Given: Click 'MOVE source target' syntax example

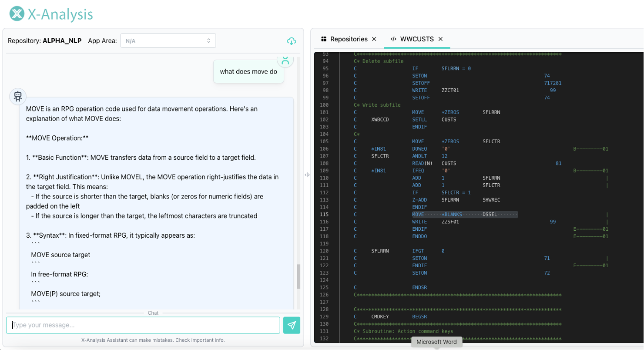Looking at the screenshot, I should pyautogui.click(x=60, y=255).
